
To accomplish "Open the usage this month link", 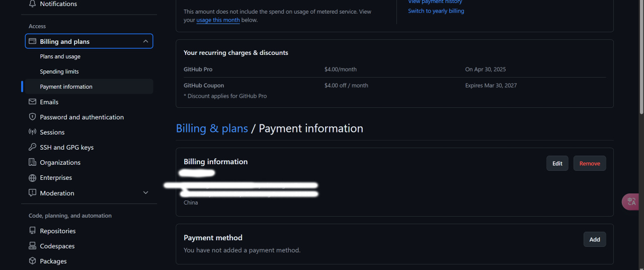I will 218,20.
